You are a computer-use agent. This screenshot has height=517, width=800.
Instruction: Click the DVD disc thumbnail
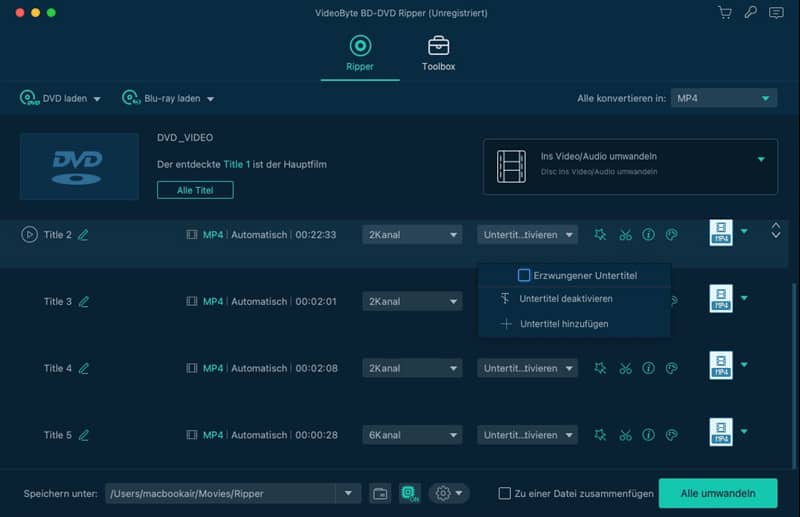79,166
